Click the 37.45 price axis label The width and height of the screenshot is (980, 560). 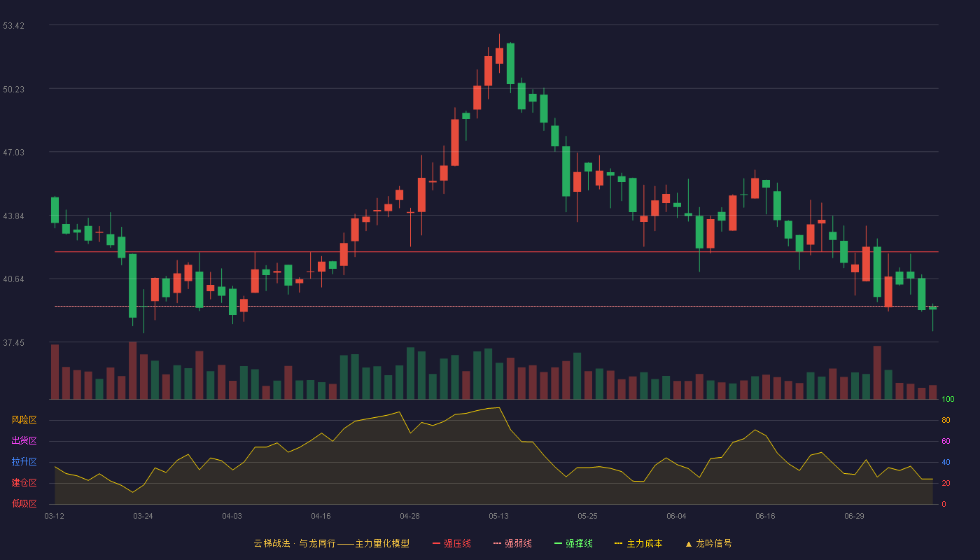tap(14, 342)
